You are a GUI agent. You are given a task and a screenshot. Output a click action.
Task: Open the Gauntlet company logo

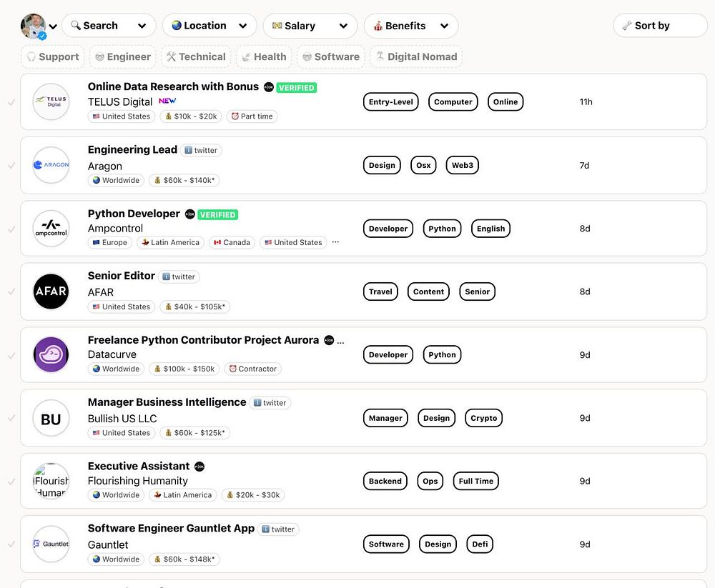51,544
